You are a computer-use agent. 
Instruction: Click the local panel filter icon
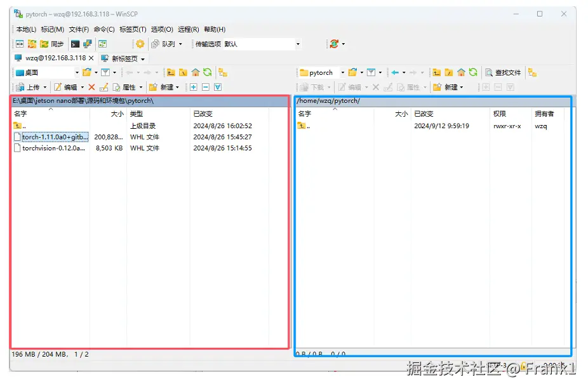click(x=106, y=72)
